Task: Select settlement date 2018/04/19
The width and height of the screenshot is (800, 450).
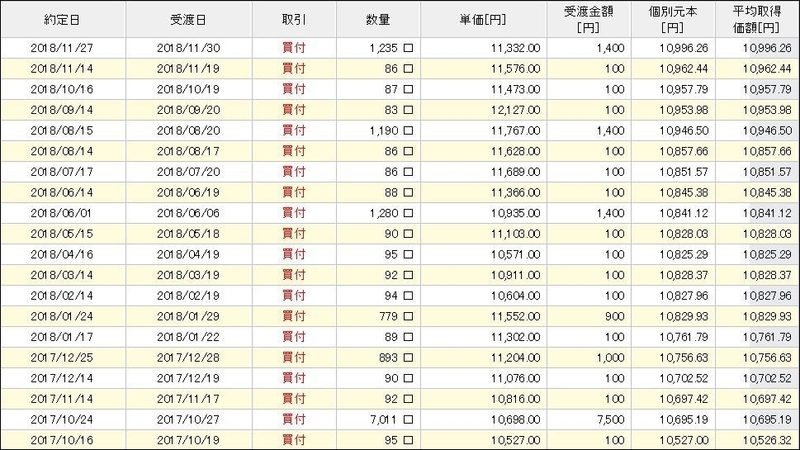Action: point(188,255)
